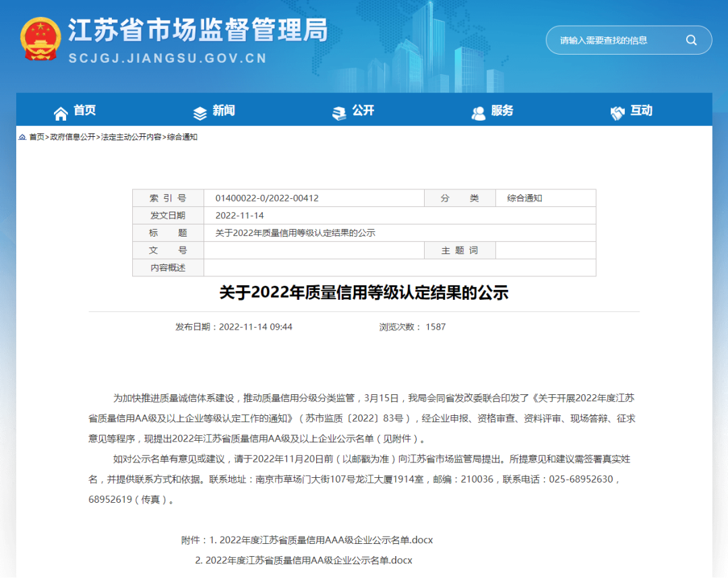Click the 内容概述 label cell
Screen dimensions: 728x581
coord(168,268)
